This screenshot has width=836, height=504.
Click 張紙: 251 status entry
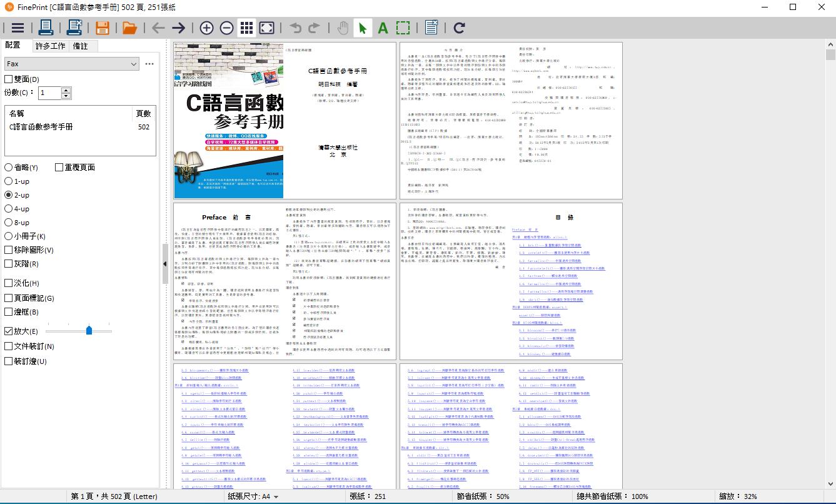tap(368, 496)
